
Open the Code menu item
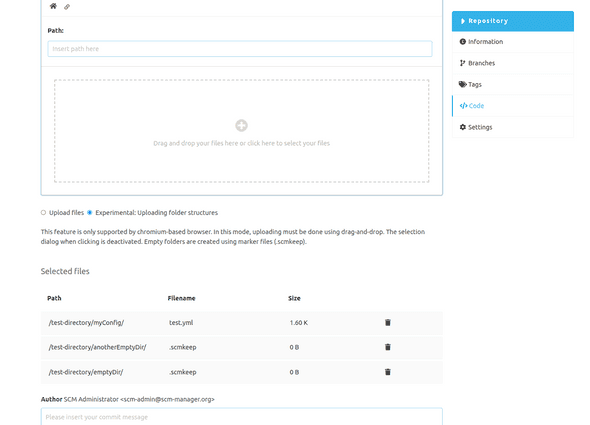tap(513, 106)
